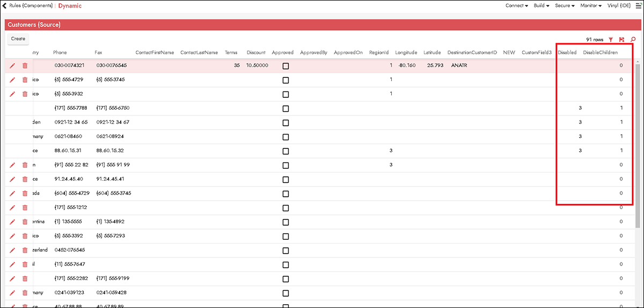The height and width of the screenshot is (308, 644).
Task: Click the DisableChildren column header
Action: coord(600,53)
